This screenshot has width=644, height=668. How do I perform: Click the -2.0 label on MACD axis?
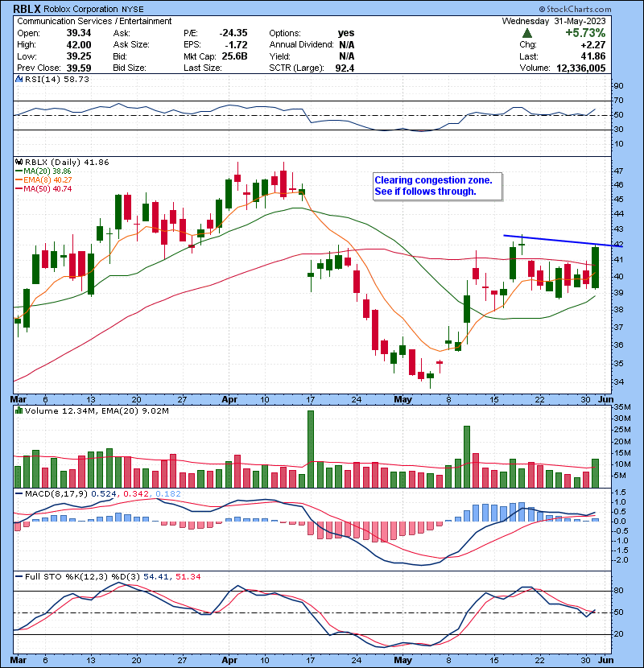coord(620,560)
